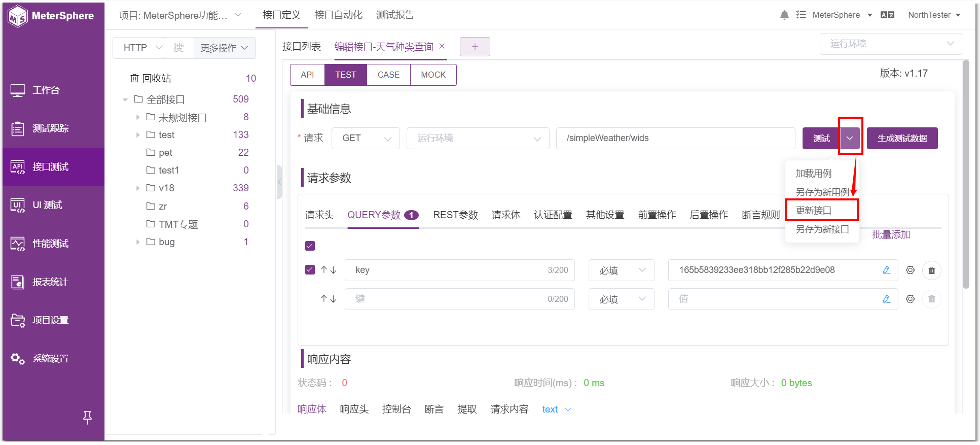Screen dimensions: 980x445
Task: Open the 接口测试 API sidebar icon
Action: coord(18,167)
